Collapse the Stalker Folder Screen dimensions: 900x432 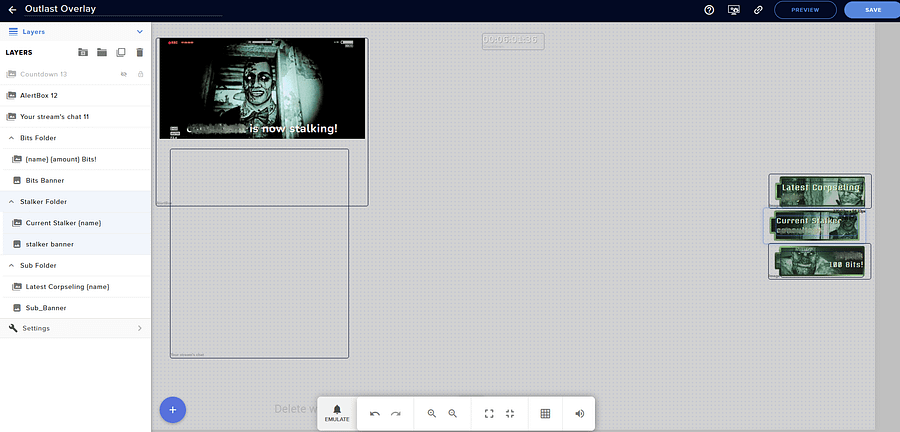point(11,202)
